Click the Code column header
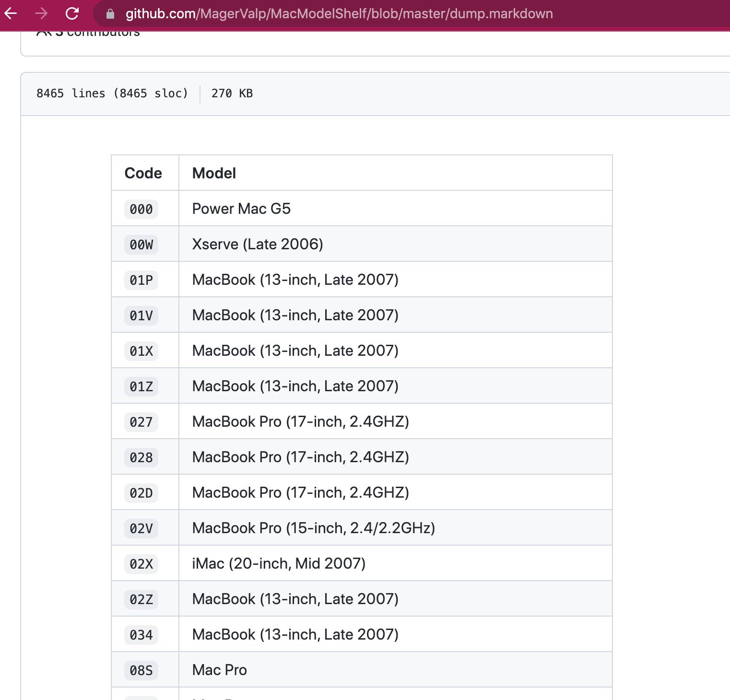730x700 pixels. 143,173
